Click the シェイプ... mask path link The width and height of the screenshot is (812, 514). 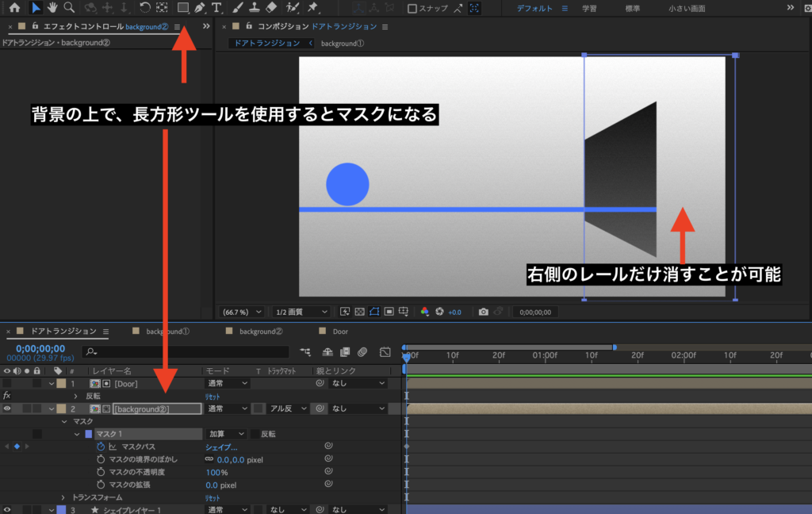click(x=221, y=447)
